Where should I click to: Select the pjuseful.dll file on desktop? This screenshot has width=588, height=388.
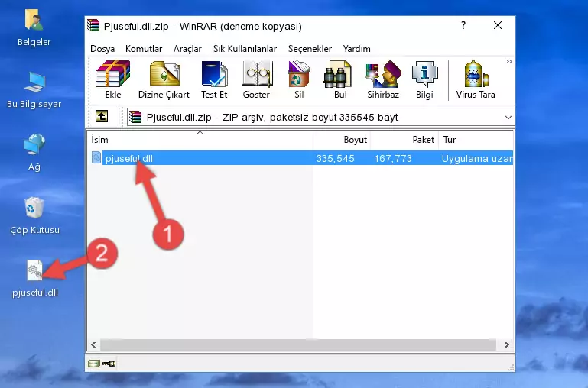(x=35, y=278)
